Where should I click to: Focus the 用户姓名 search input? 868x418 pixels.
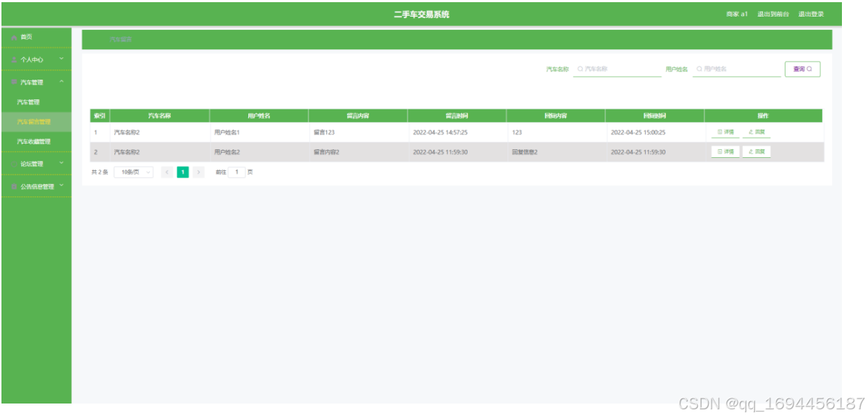point(737,70)
